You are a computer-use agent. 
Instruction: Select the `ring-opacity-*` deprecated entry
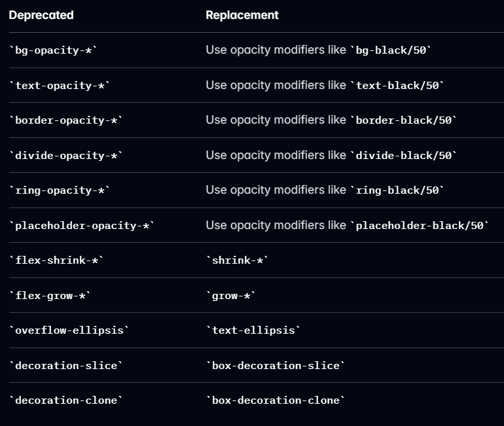pos(60,190)
